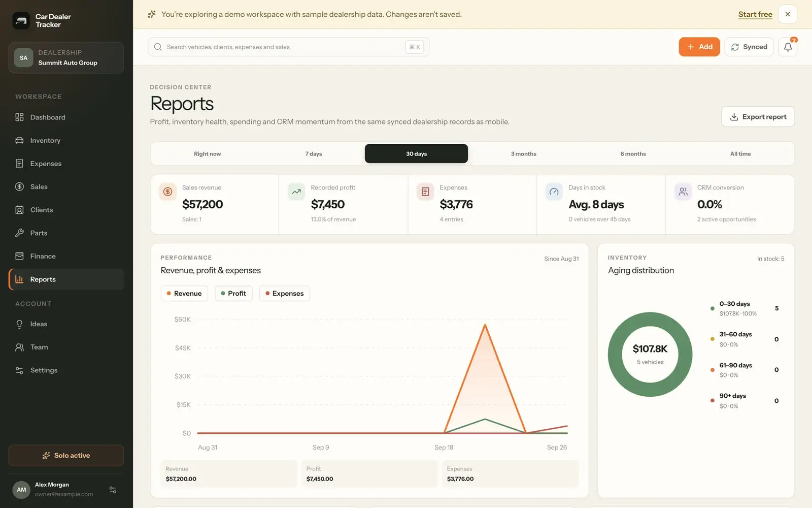812x508 pixels.
Task: Click the Sales revenue dollar icon
Action: point(168,192)
